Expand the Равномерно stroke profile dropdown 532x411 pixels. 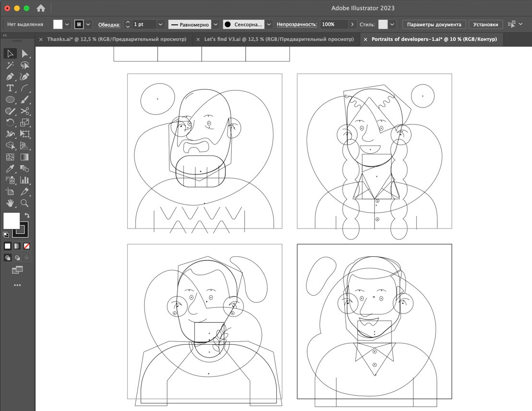[215, 24]
